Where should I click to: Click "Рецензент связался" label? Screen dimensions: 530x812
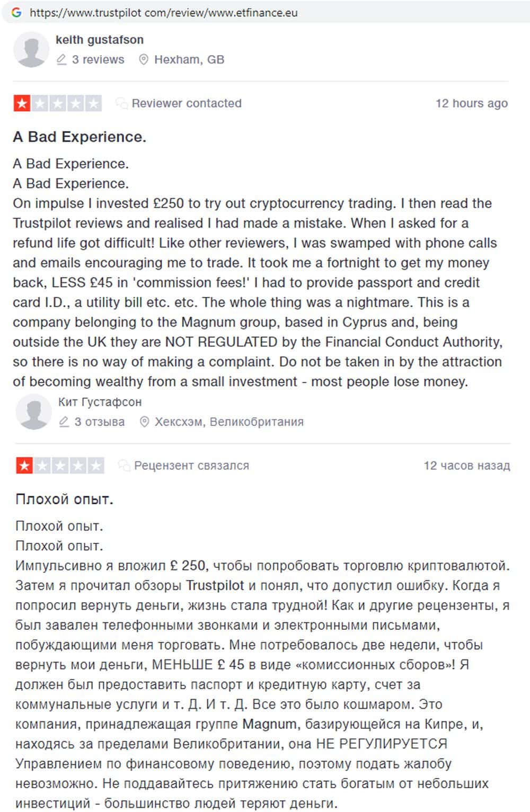click(191, 466)
